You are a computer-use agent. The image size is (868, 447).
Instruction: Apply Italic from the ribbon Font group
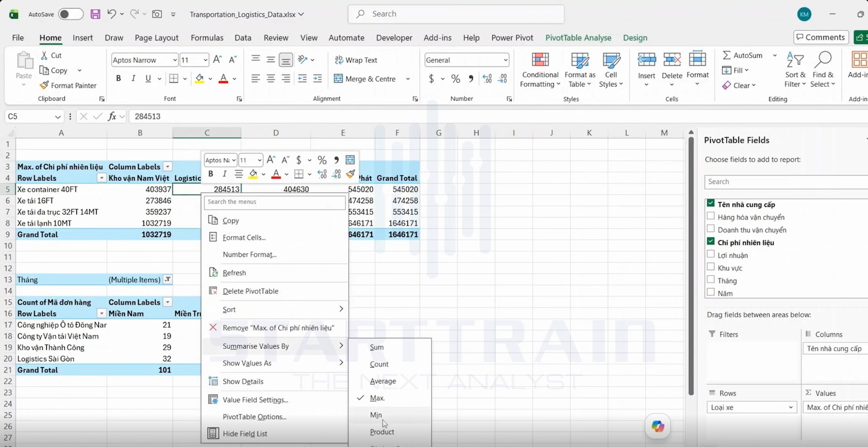click(x=134, y=79)
